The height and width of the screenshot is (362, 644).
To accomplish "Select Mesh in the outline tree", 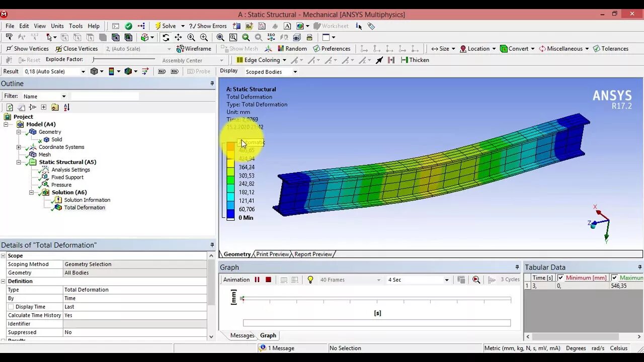I will [45, 155].
